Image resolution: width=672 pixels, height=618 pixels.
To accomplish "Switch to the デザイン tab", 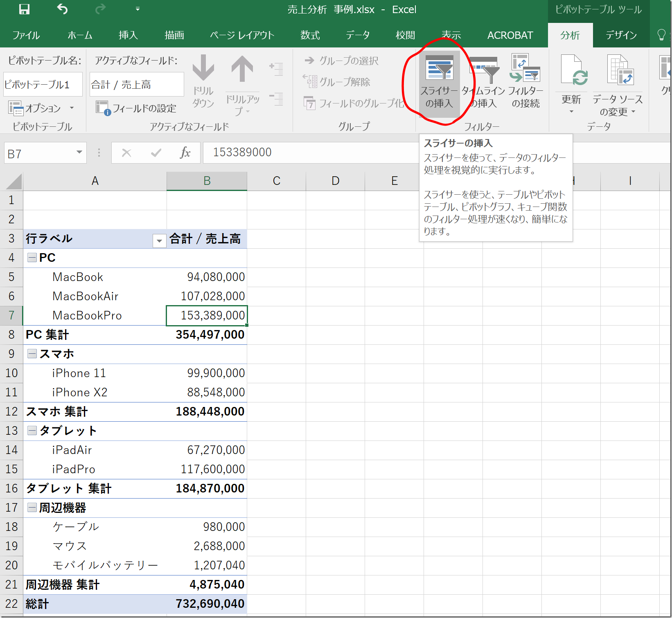I will coord(621,35).
